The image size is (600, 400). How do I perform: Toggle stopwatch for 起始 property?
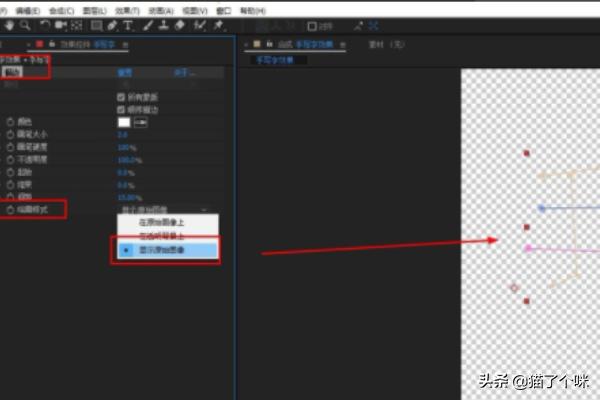tap(10, 172)
